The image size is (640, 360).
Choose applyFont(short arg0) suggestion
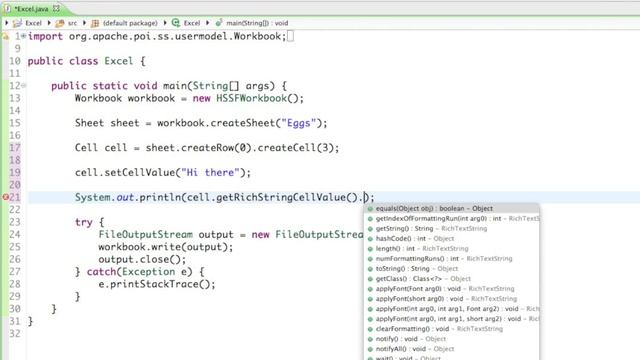click(451, 299)
